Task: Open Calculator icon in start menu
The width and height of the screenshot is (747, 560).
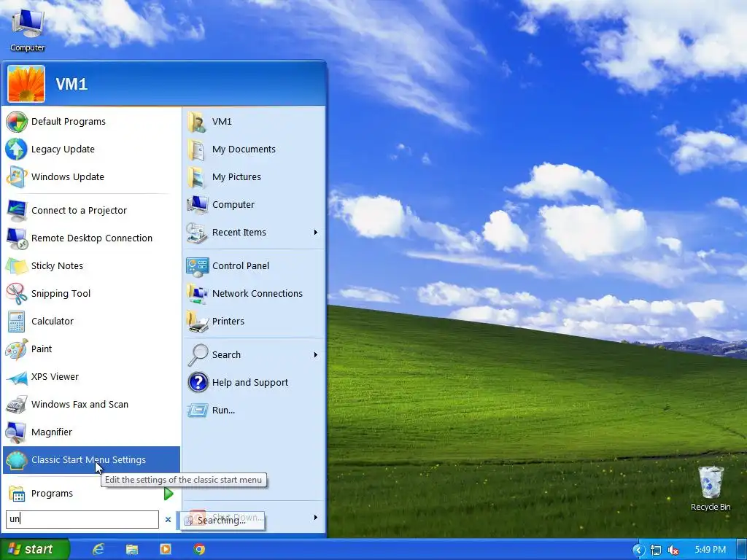Action: coord(17,322)
